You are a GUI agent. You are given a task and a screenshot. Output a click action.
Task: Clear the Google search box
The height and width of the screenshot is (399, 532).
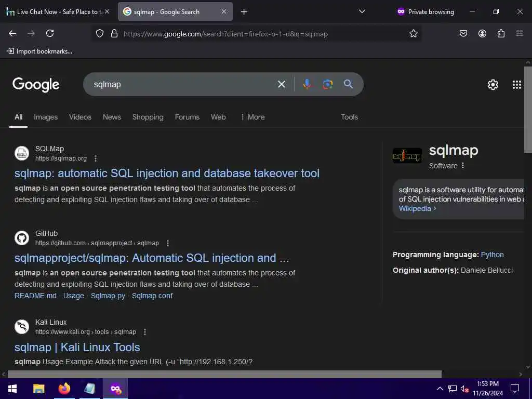(282, 84)
